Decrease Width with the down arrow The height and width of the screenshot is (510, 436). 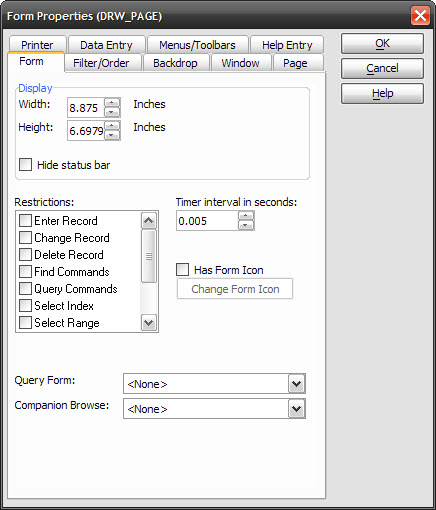point(112,112)
